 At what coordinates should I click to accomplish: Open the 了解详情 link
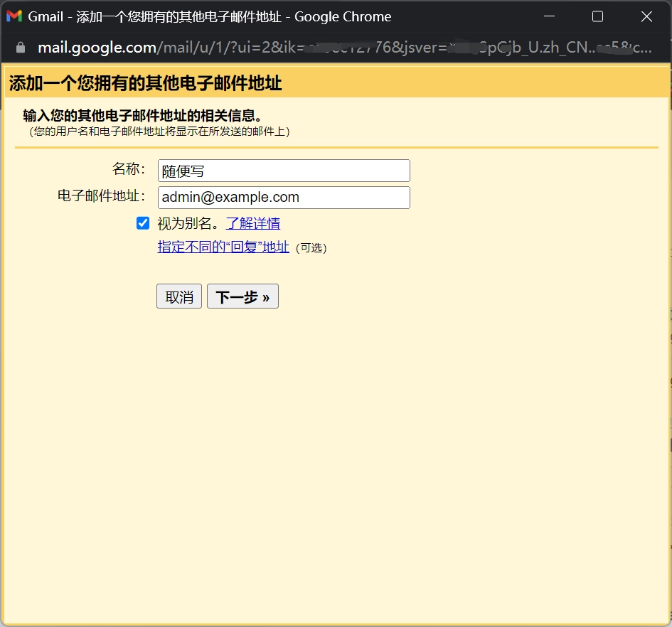[x=253, y=223]
